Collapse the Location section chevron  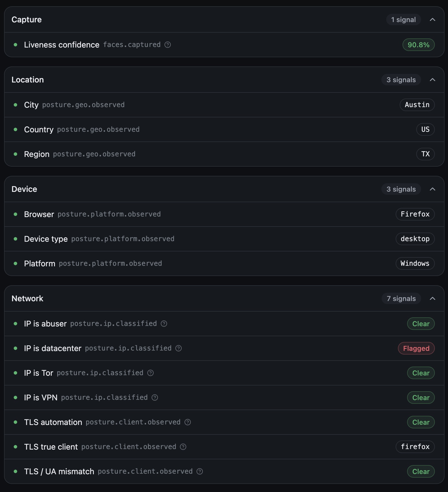click(x=433, y=80)
